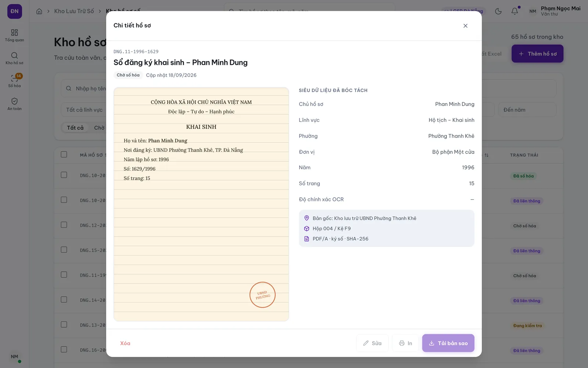The width and height of the screenshot is (588, 368).
Task: Click record code DNG.11-1996-1629
Action: tap(136, 52)
